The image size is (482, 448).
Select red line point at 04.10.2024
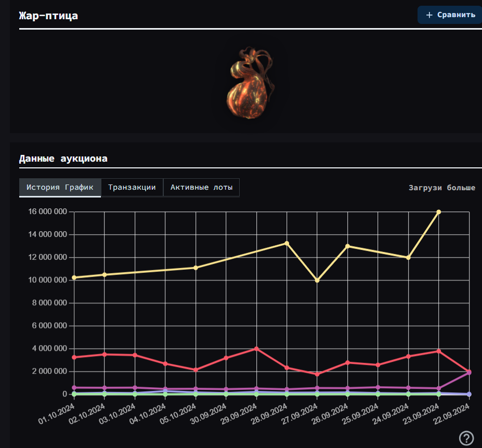pyautogui.click(x=165, y=364)
